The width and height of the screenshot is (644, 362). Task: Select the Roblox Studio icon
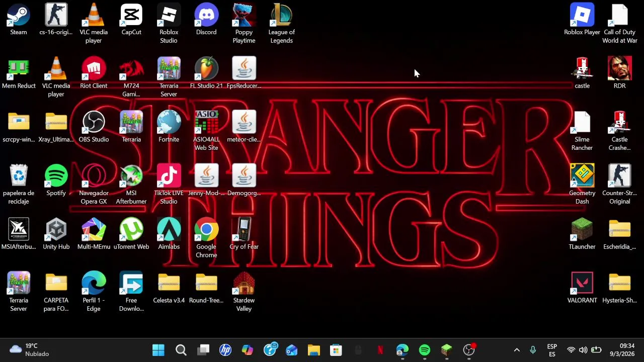169,24
